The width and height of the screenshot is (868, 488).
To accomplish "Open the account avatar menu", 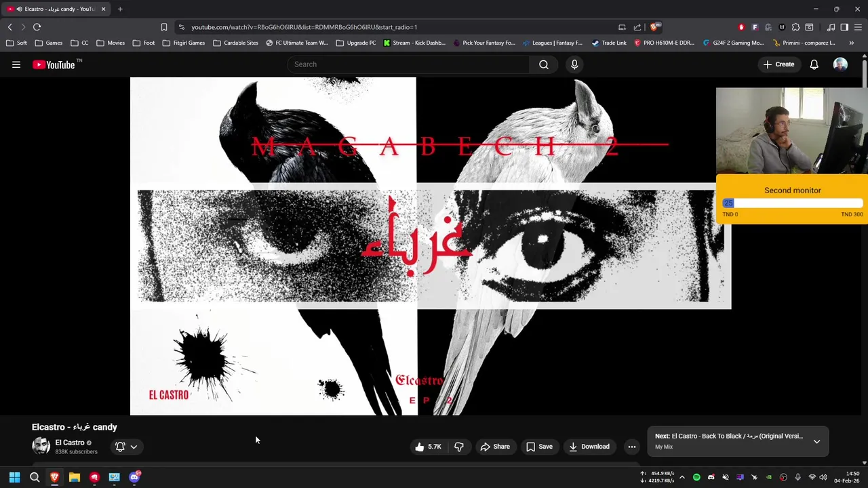I will click(840, 64).
